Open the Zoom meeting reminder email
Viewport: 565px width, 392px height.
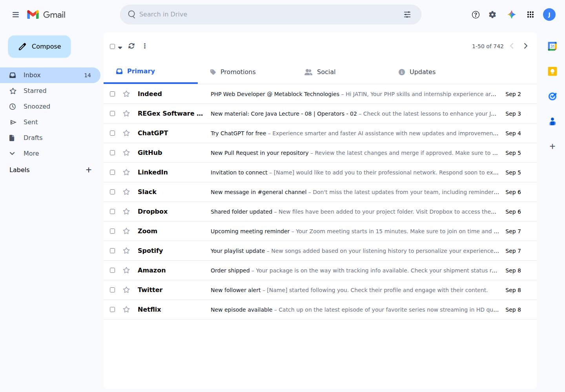click(320, 231)
